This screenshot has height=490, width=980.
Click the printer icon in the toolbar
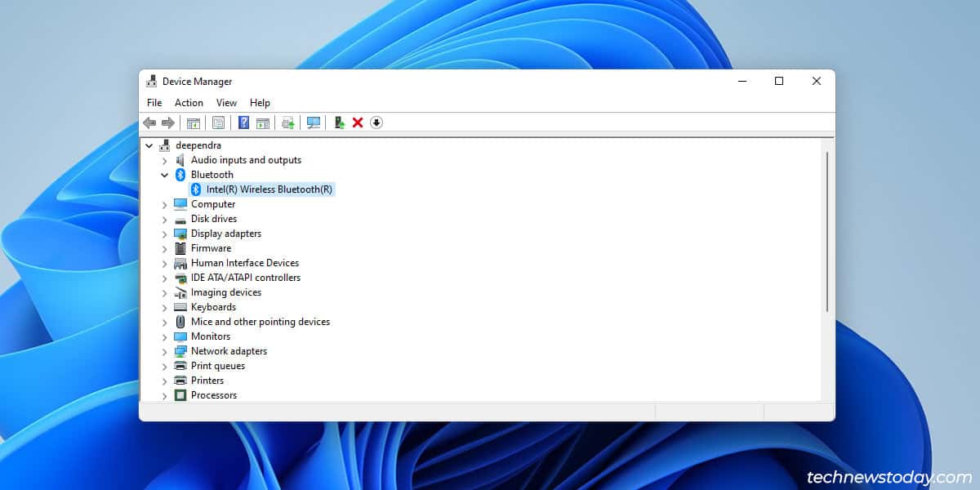coord(287,122)
